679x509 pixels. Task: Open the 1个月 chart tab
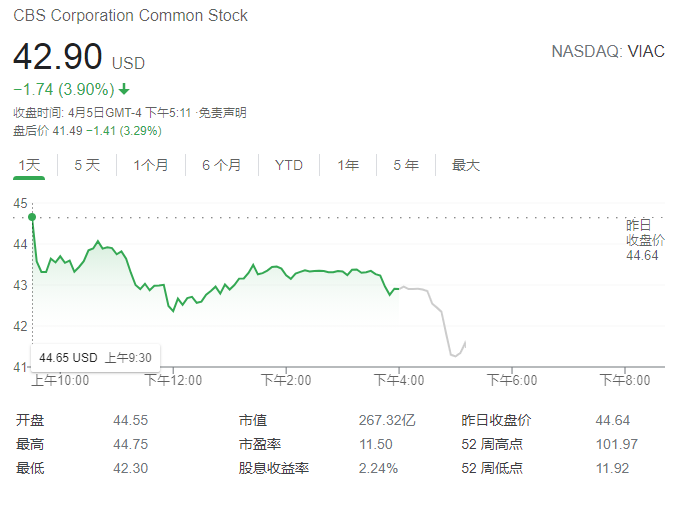click(x=151, y=165)
